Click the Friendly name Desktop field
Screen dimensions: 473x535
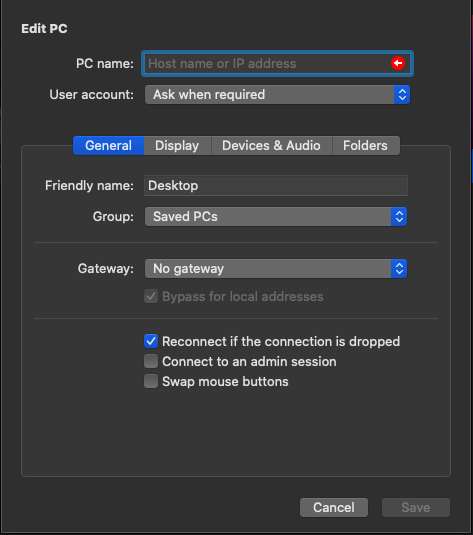coord(276,186)
